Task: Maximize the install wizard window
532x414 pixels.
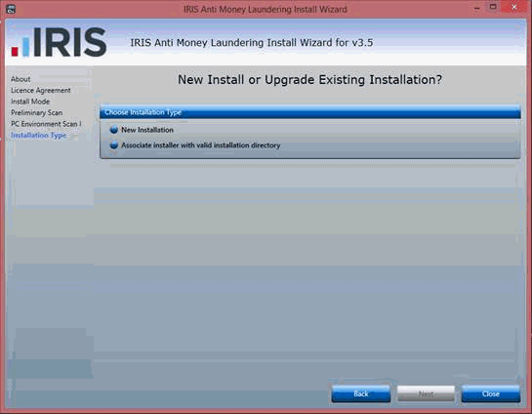Action: 493,7
